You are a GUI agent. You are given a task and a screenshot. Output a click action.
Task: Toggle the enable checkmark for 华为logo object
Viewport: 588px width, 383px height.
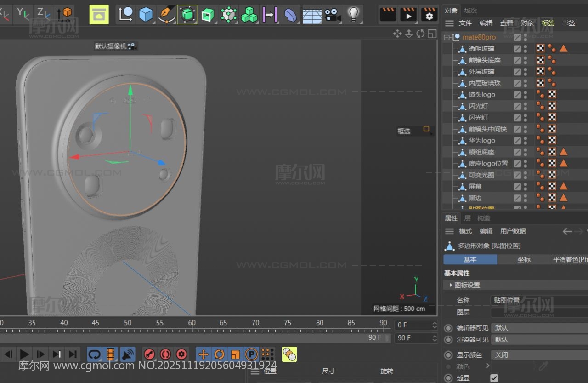[518, 141]
